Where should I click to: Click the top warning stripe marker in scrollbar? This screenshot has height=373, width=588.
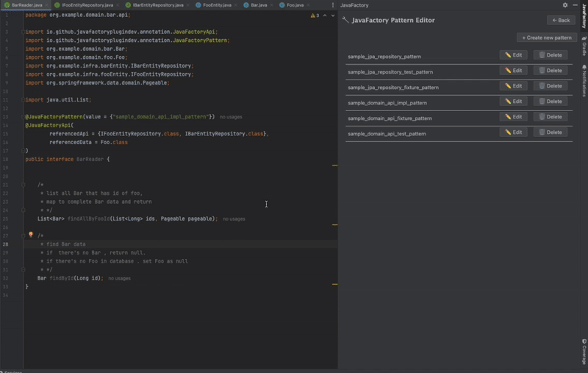click(x=335, y=165)
